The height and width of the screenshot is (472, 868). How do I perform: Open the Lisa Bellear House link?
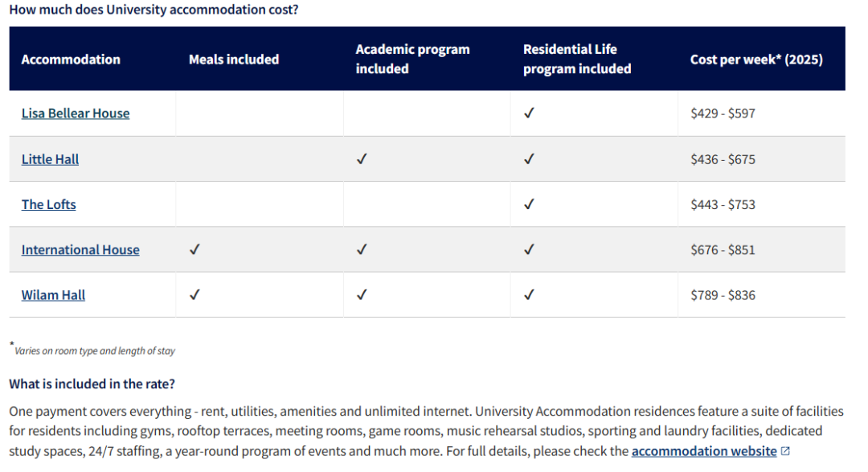pos(76,113)
